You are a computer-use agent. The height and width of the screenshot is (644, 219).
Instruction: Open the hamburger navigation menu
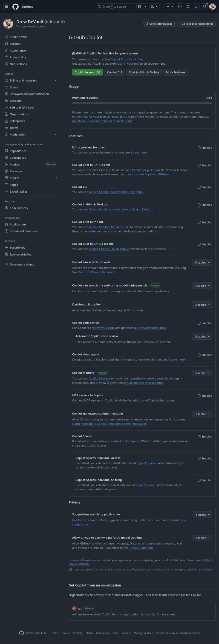pyautogui.click(x=7, y=7)
